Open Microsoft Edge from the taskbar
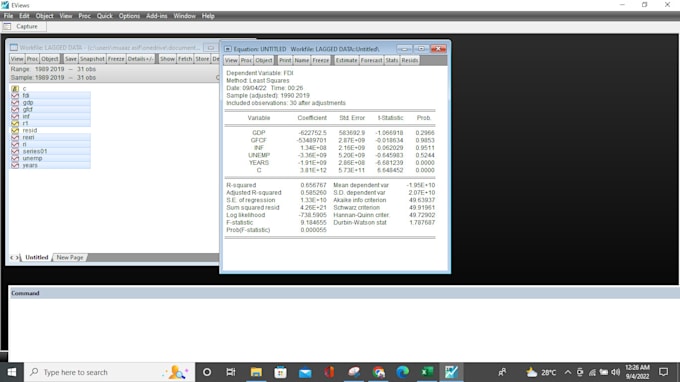The image size is (680, 382). 402,372
